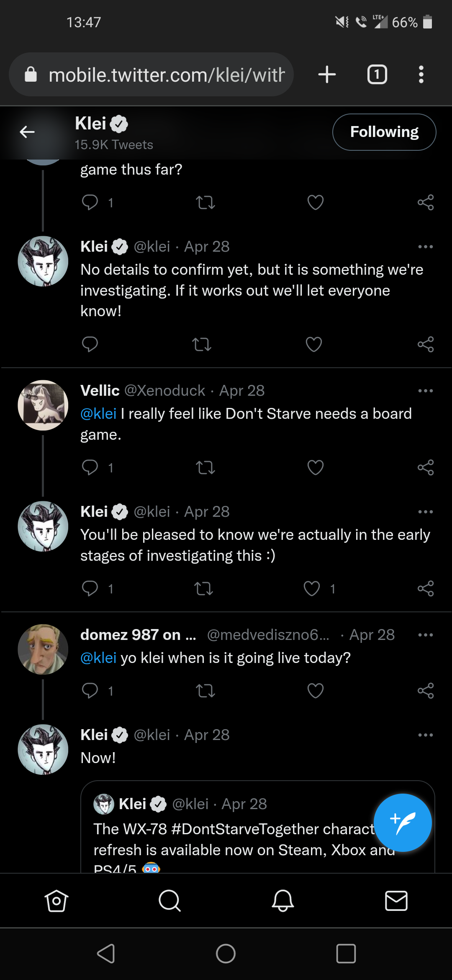Open more options on Klei's "Now!" tweet
This screenshot has width=452, height=980.
[425, 735]
